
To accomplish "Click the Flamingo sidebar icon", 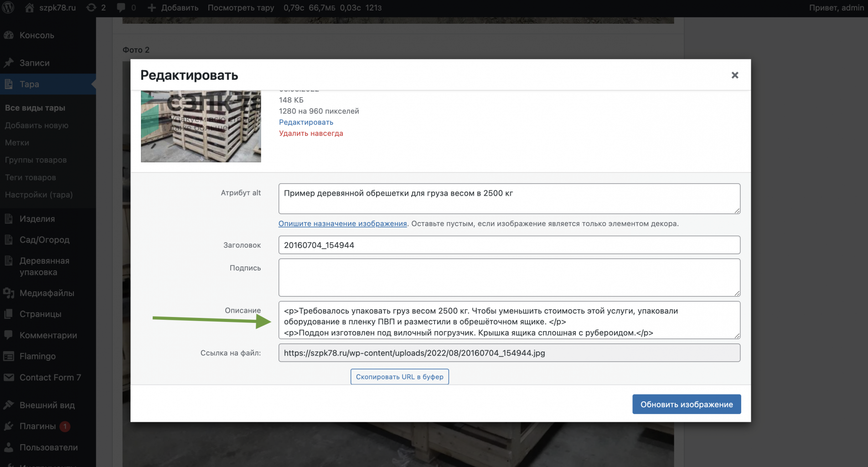I will [x=8, y=356].
